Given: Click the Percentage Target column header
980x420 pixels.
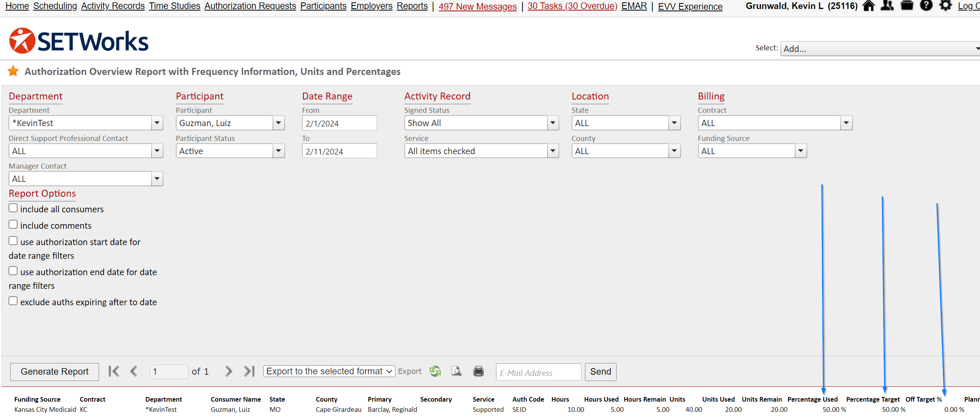Looking at the screenshot, I should [x=873, y=399].
